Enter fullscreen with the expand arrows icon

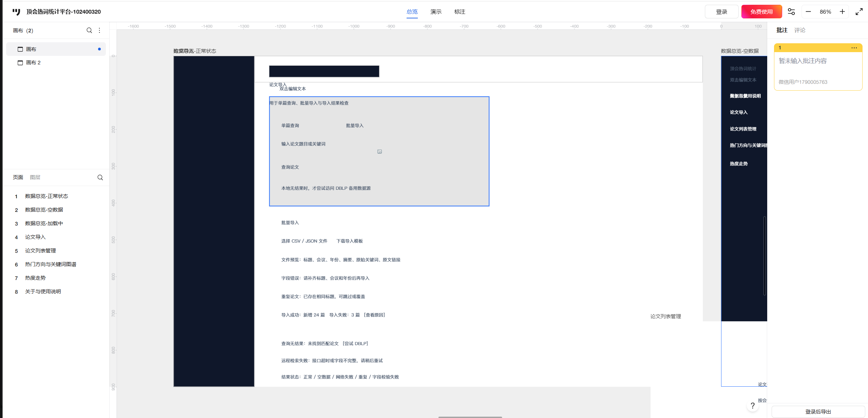859,12
